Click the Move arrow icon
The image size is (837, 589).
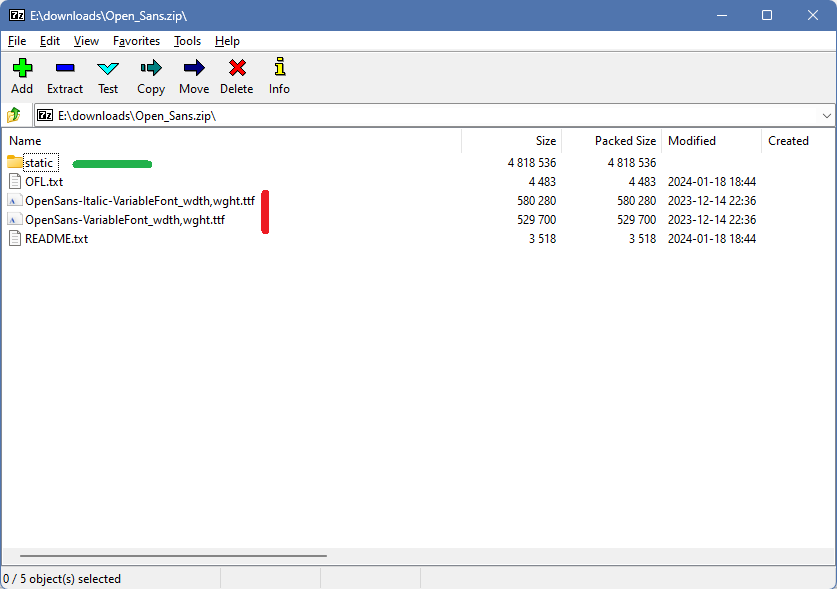point(194,68)
